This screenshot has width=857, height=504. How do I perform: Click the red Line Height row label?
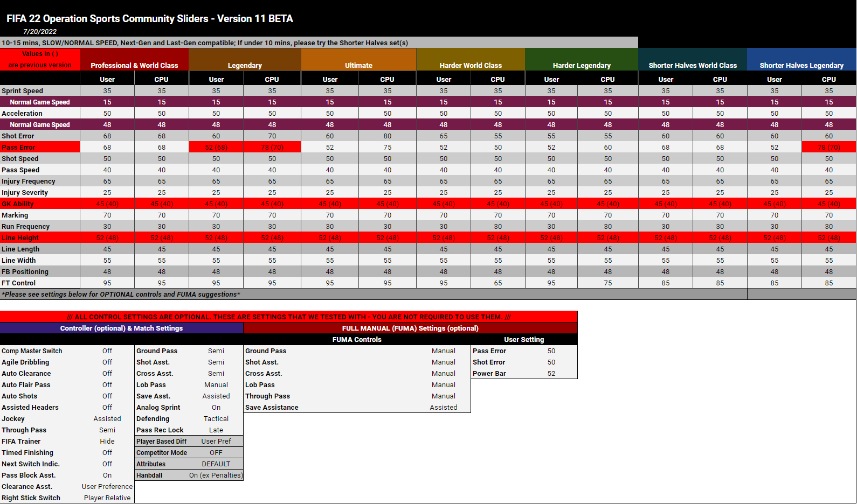(20, 238)
